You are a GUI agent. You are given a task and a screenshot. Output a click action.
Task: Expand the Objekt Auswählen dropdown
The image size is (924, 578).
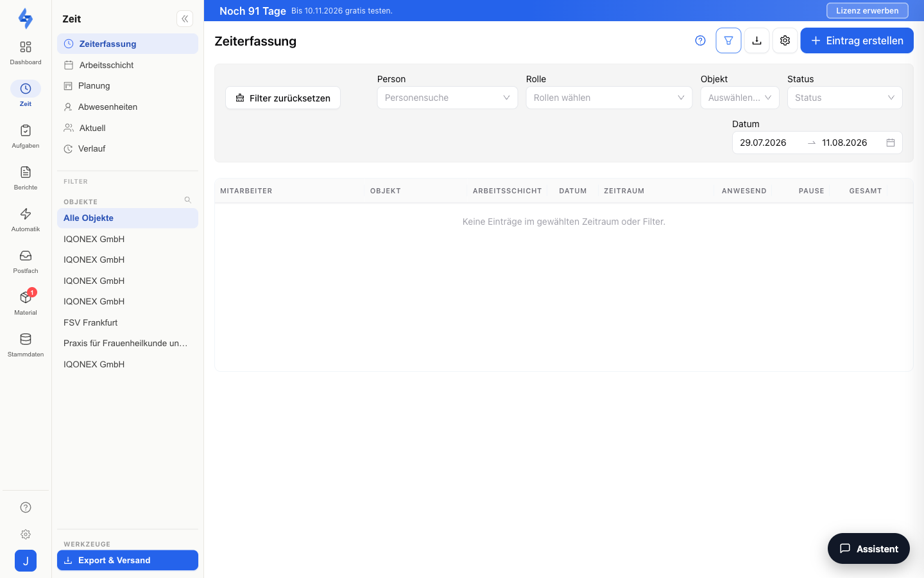click(x=740, y=98)
